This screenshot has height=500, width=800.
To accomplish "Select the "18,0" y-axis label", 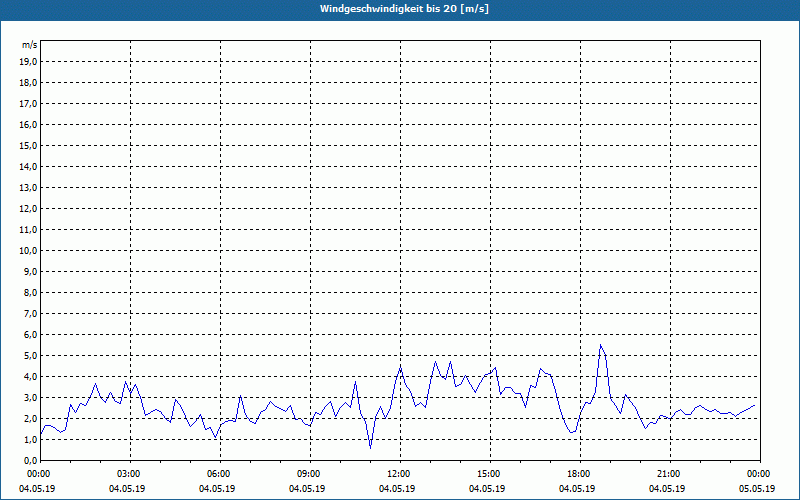I will (x=28, y=83).
